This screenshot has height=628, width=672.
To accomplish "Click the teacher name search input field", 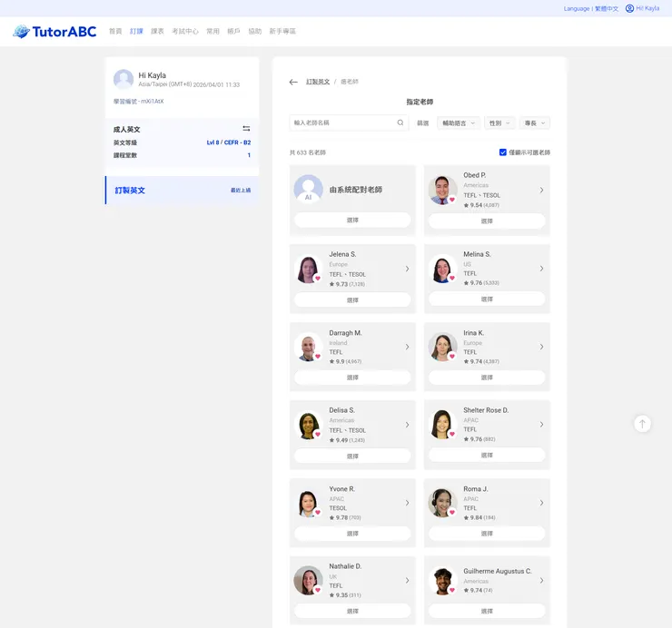I will pyautogui.click(x=349, y=123).
